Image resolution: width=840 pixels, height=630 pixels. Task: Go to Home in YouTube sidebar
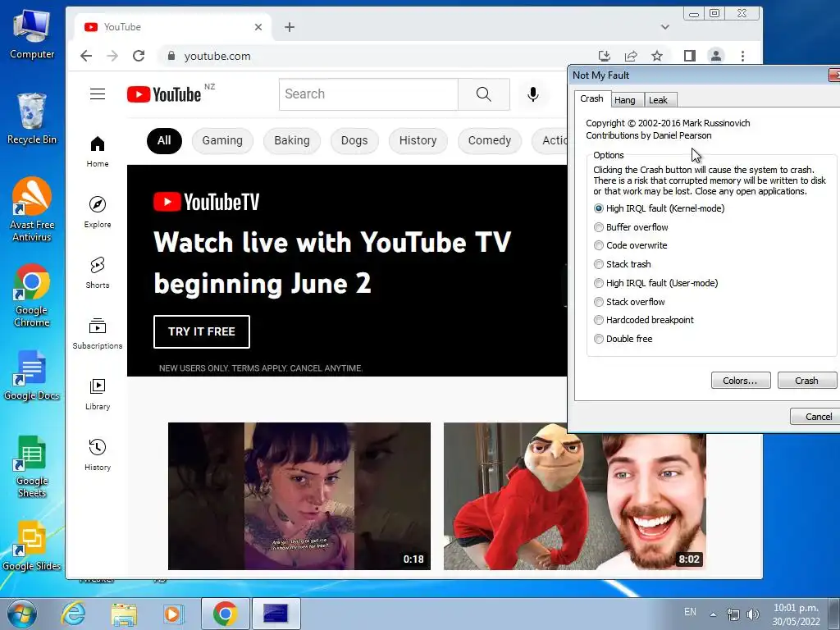(98, 152)
